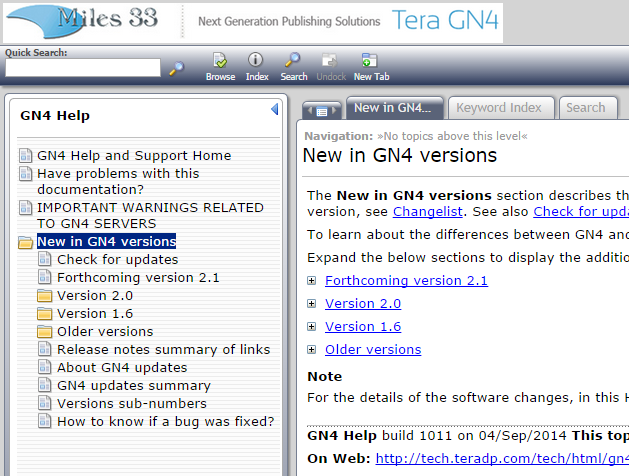Click the topic menu icon between arrows
The height and width of the screenshot is (476, 629).
pos(322,111)
